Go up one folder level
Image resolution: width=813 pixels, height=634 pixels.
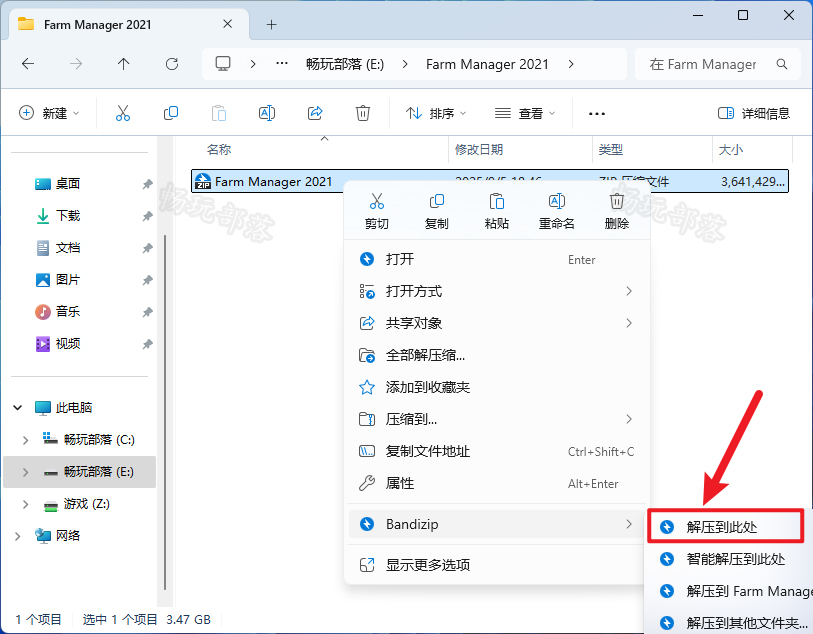(123, 64)
